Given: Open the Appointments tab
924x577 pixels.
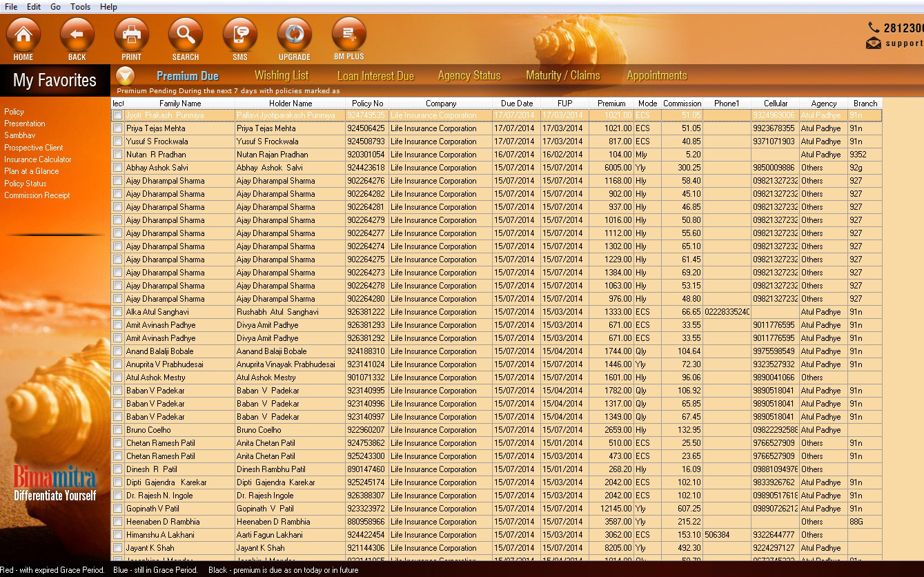Looking at the screenshot, I should pyautogui.click(x=657, y=75).
